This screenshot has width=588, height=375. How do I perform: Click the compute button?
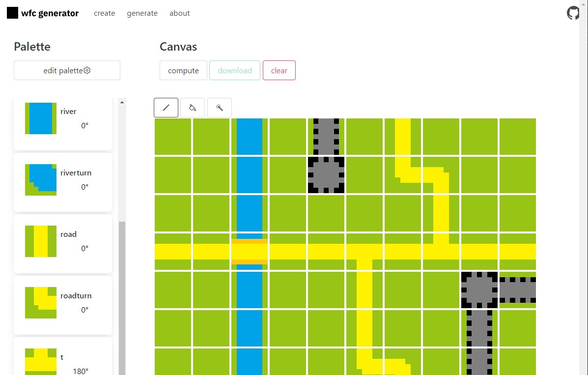click(183, 70)
